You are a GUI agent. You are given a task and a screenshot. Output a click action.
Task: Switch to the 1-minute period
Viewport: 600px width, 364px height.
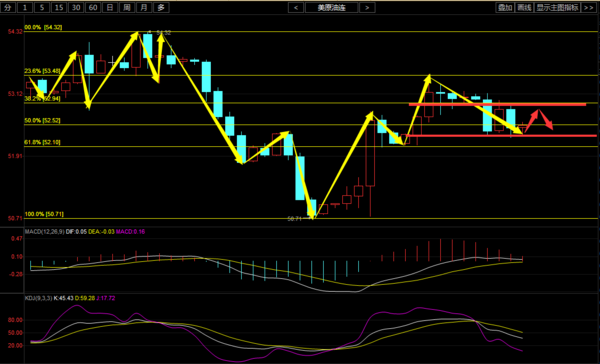coord(25,7)
